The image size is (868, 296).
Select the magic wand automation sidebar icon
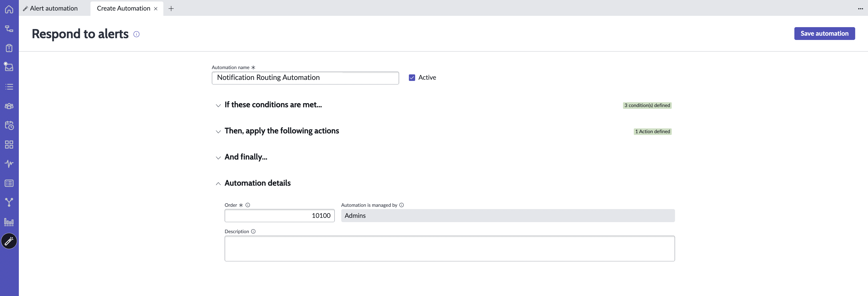9,241
